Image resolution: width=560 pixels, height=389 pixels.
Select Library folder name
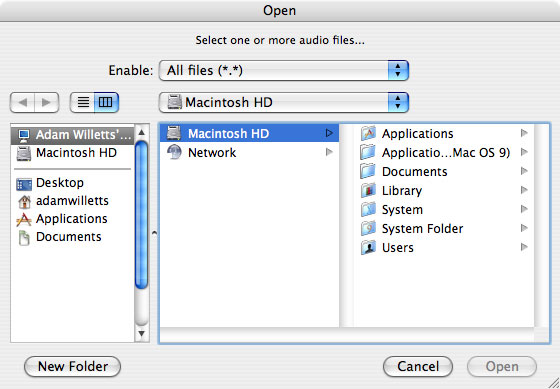402,191
